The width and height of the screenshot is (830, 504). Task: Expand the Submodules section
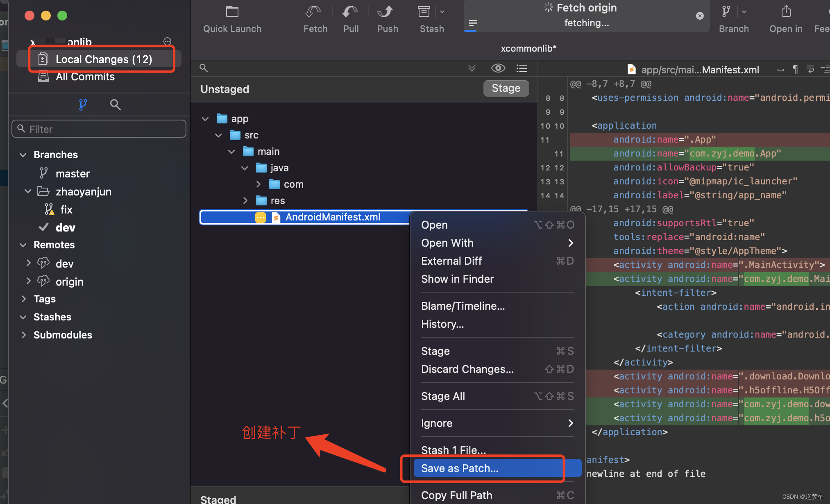pyautogui.click(x=23, y=335)
